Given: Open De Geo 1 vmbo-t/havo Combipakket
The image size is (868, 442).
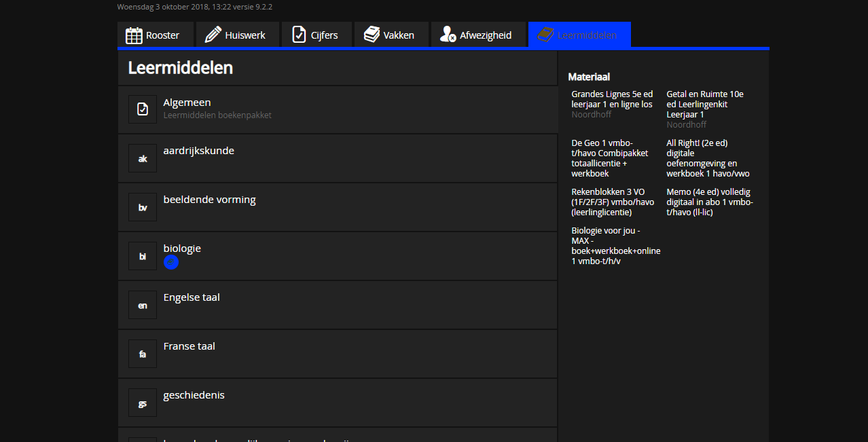Looking at the screenshot, I should (x=610, y=158).
